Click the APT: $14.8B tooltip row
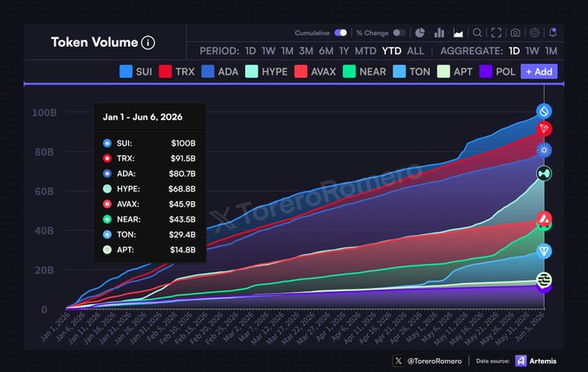The image size is (588, 372). click(149, 250)
